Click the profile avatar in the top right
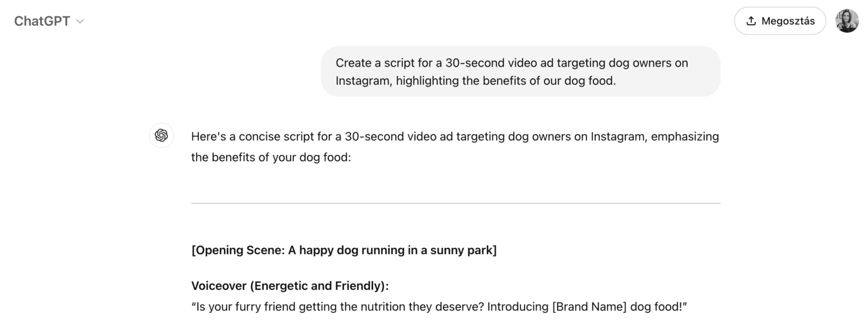This screenshot has height=330, width=868. (x=847, y=20)
